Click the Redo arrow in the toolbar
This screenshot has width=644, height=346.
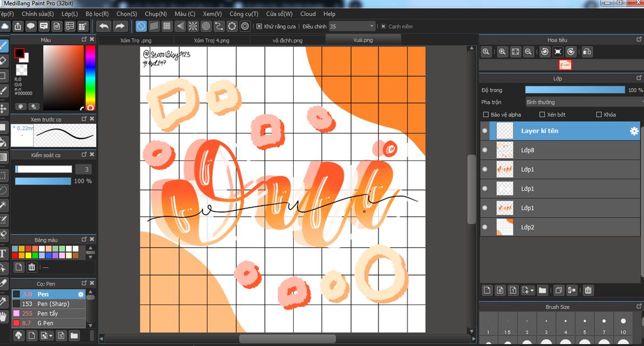[x=119, y=26]
